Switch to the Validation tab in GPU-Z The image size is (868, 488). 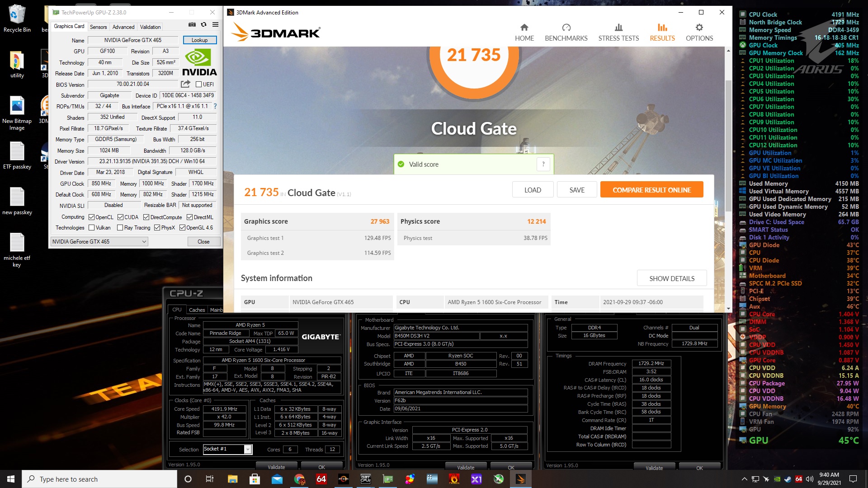point(150,27)
